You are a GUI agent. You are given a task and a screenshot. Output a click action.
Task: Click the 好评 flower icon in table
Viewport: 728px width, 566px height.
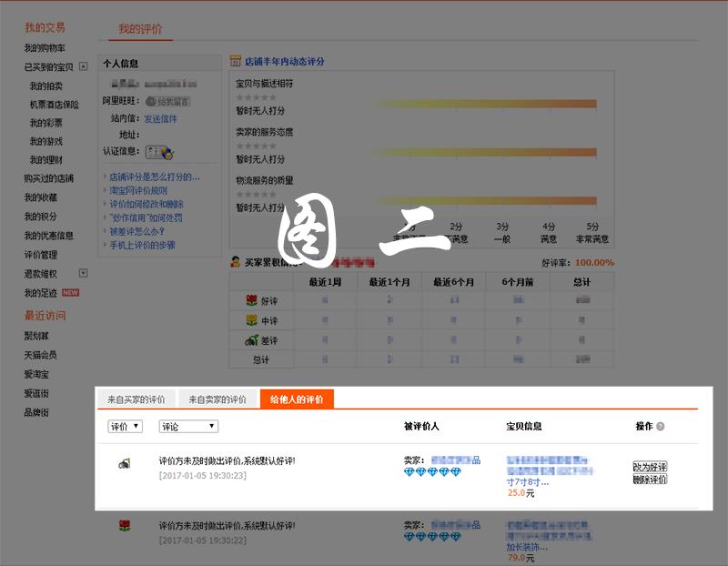click(252, 300)
